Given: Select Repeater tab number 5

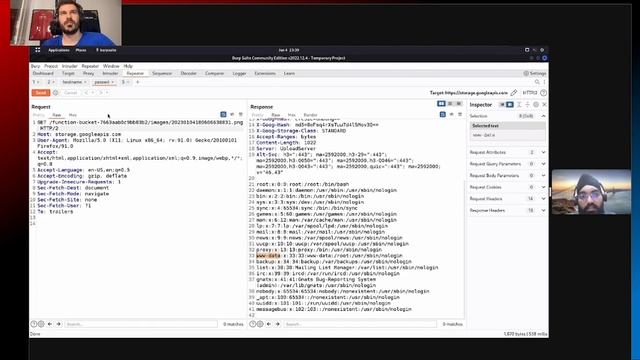Looking at the screenshot, I should click(124, 82).
